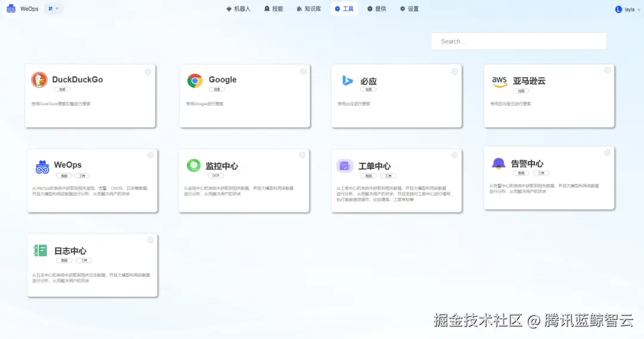Open settings gear on 必应 card
The width and height of the screenshot is (644, 339).
click(454, 72)
